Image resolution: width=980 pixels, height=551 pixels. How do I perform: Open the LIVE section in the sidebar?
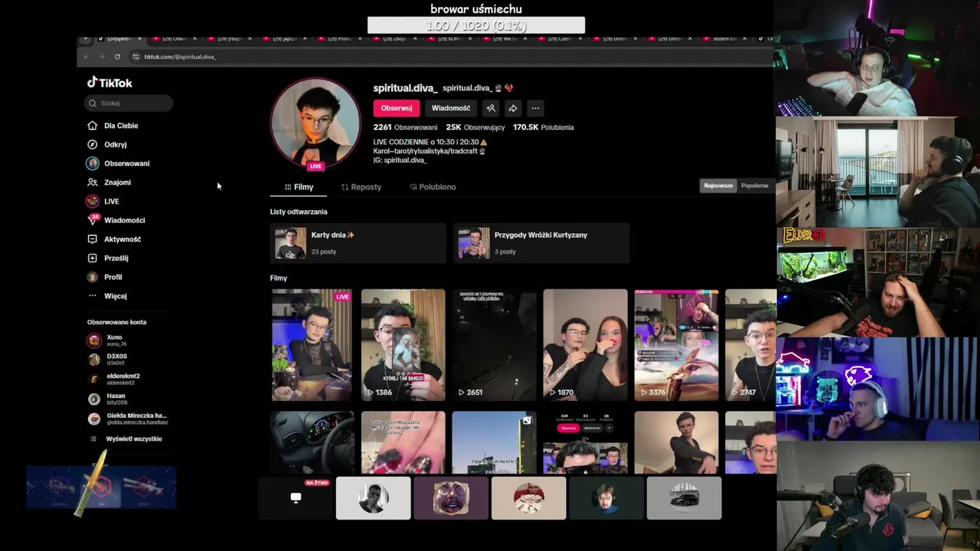103,201
